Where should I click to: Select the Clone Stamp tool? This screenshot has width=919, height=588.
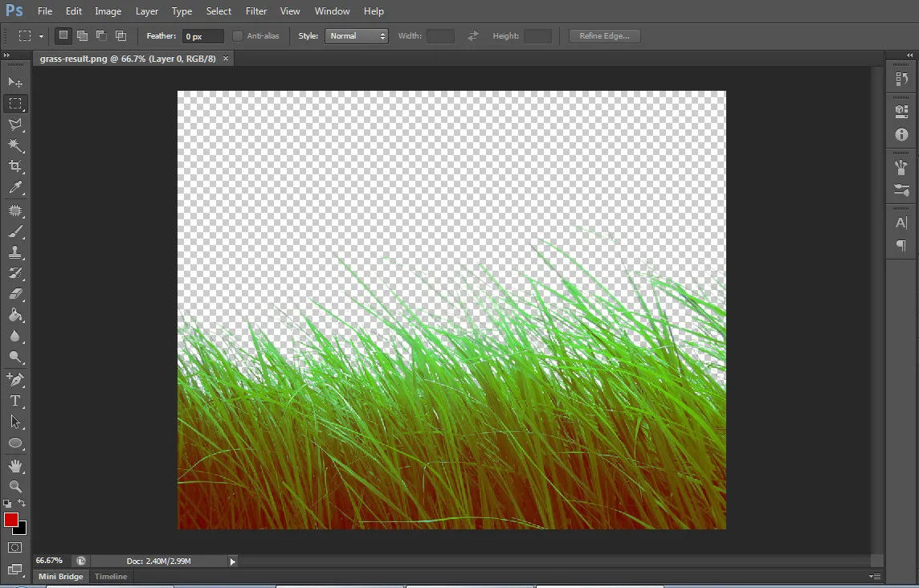click(x=15, y=253)
